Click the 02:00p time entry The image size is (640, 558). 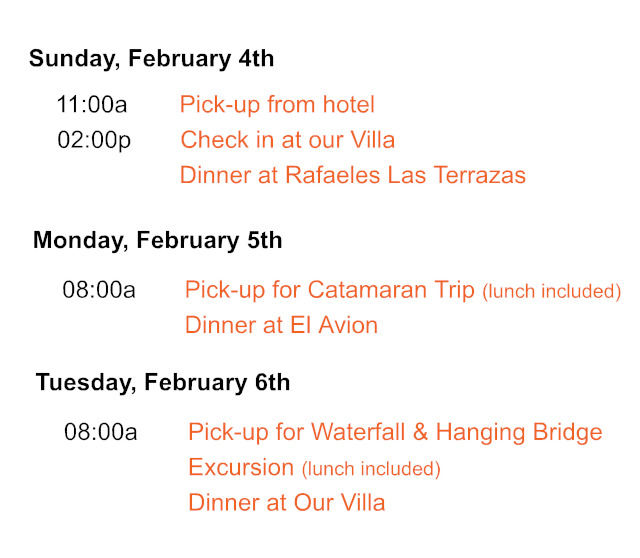point(94,140)
